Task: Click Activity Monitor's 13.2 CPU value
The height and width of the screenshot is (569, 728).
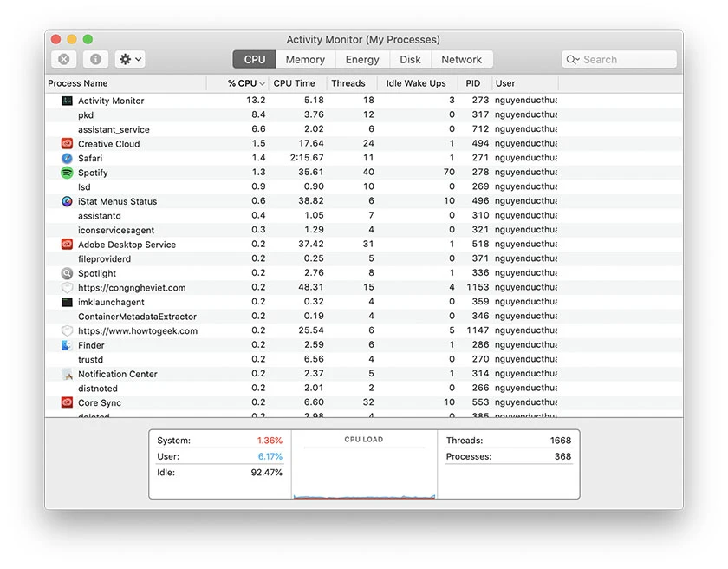Action: point(256,101)
